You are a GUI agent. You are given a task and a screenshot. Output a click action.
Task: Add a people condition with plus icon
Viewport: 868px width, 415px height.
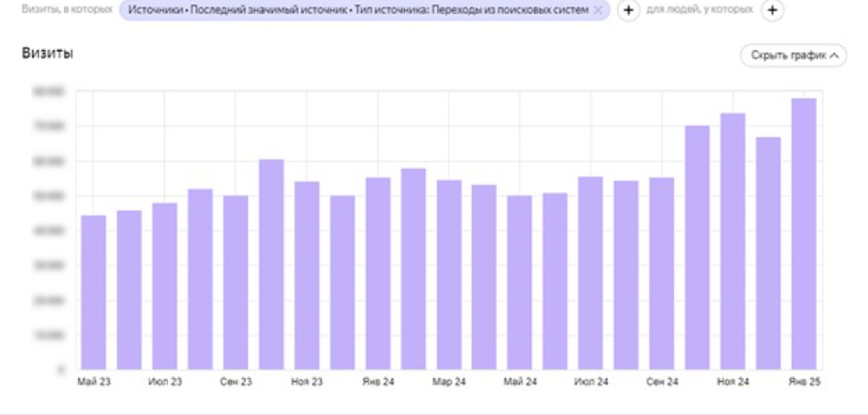click(x=773, y=11)
